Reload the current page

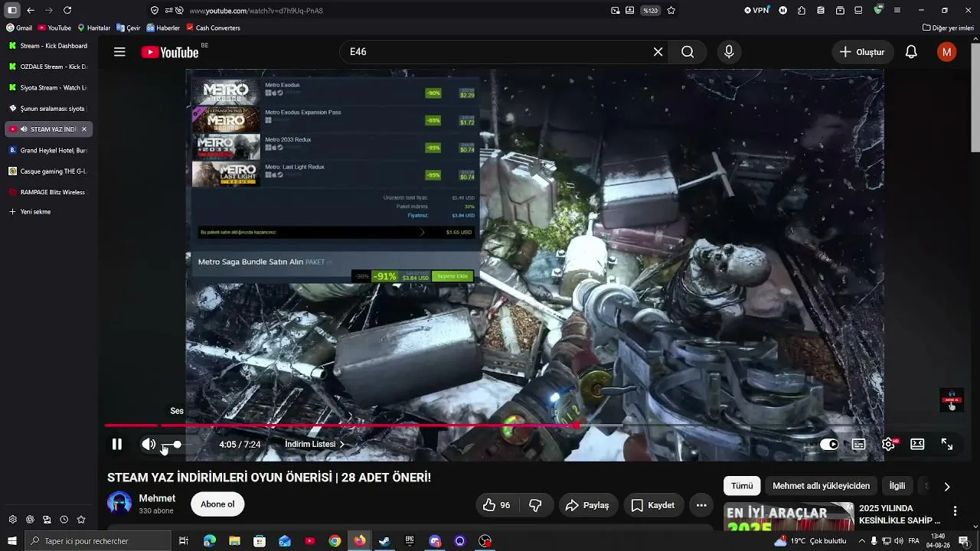pos(67,10)
